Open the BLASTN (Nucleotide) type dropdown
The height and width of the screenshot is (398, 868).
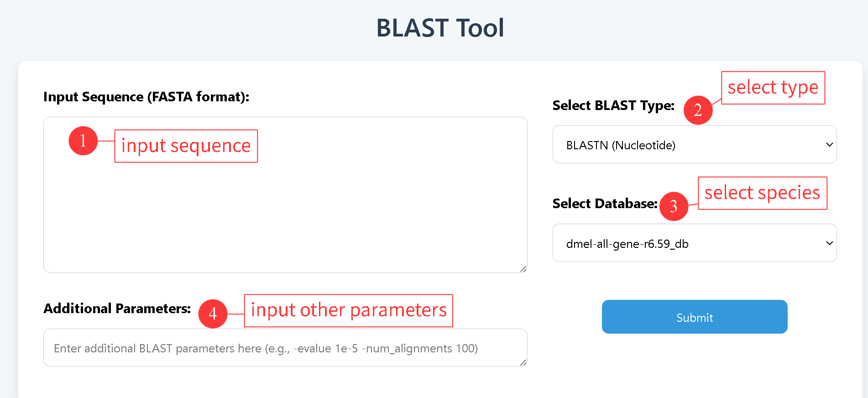694,145
